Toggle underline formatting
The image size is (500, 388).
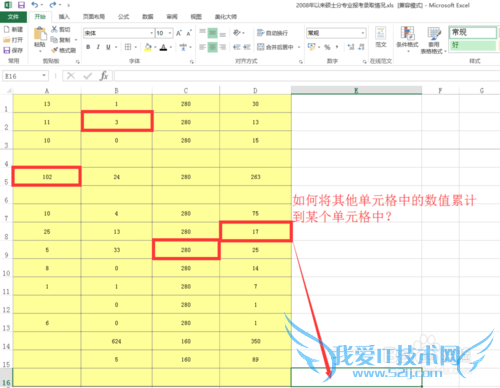click(108, 47)
